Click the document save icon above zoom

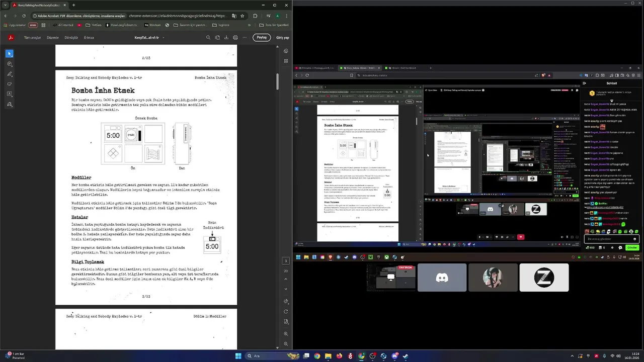286,322
